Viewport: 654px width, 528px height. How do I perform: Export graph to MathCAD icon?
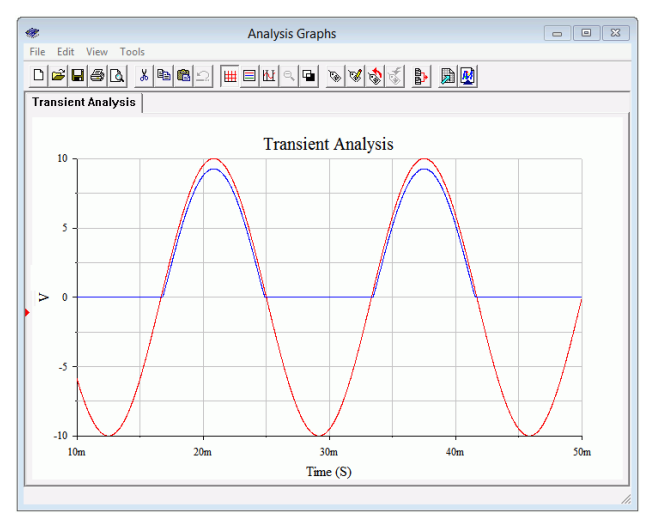[468, 75]
